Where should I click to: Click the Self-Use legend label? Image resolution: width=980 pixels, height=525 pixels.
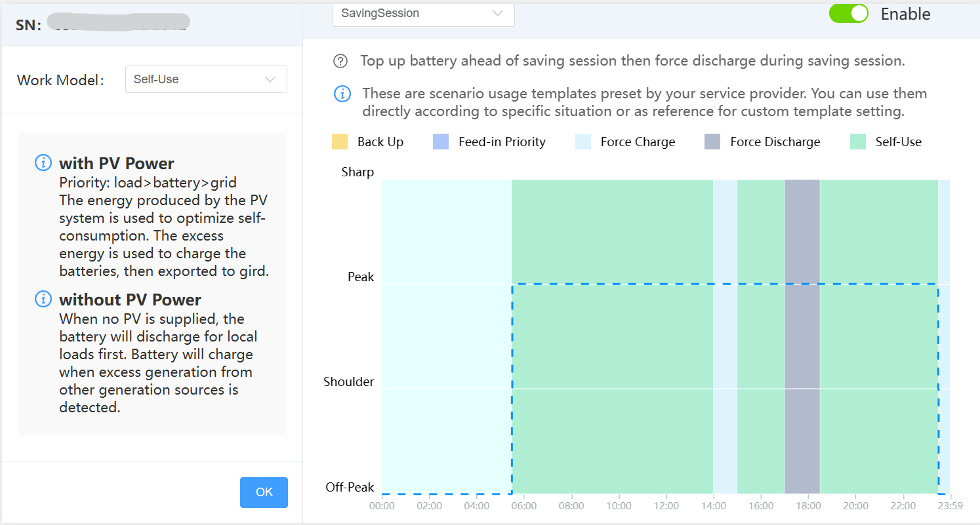click(898, 142)
